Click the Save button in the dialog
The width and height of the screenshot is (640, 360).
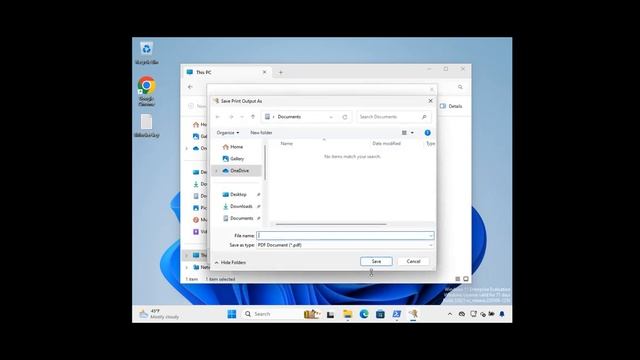click(x=376, y=261)
